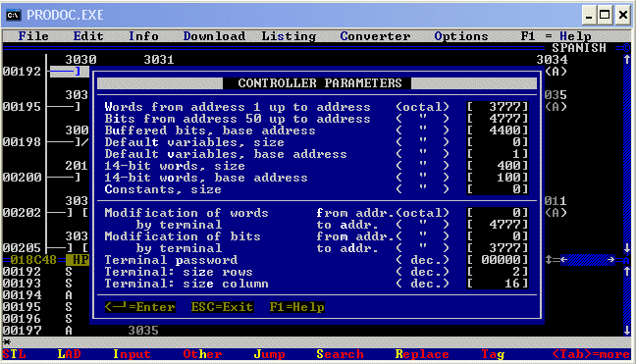Maximize the PRODOC.EXE window
The image size is (636, 364).
pyautogui.click(x=605, y=15)
